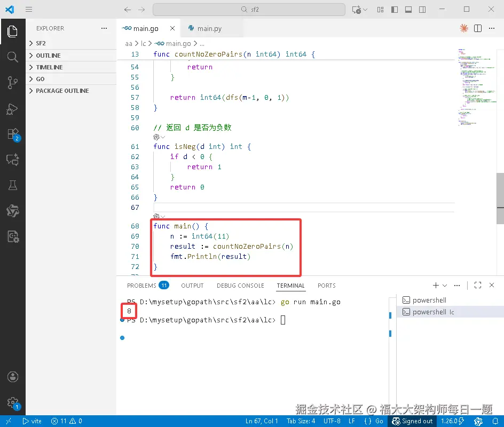Open the Extensions view with badge
Image resolution: width=504 pixels, height=427 pixels.
coord(13,135)
